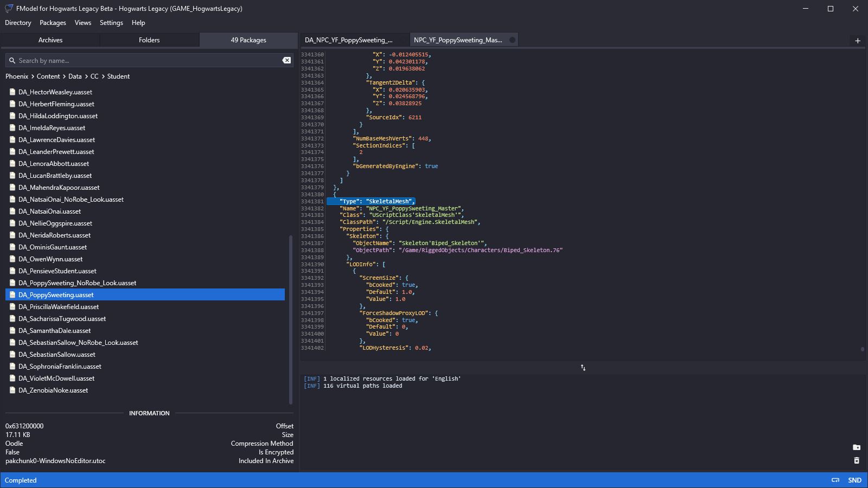Click the pakchunk0-WindowsNoEditor.utoc archive name
Image resolution: width=868 pixels, height=488 pixels.
click(55, 461)
